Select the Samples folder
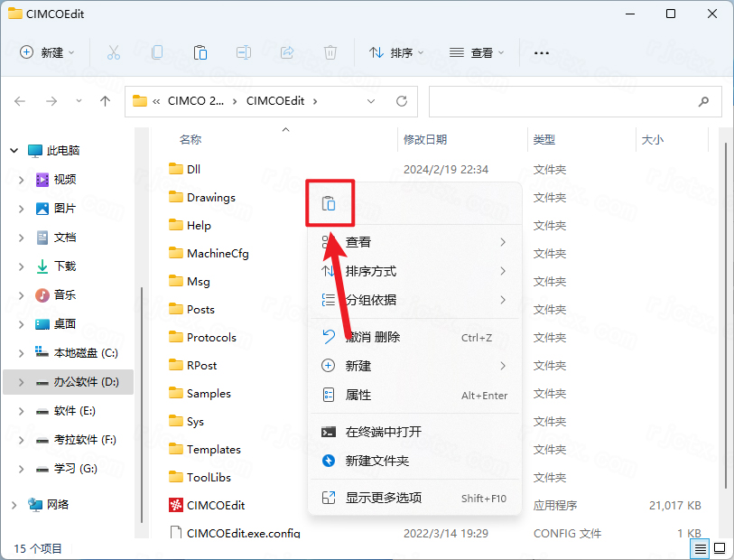 coord(200,393)
